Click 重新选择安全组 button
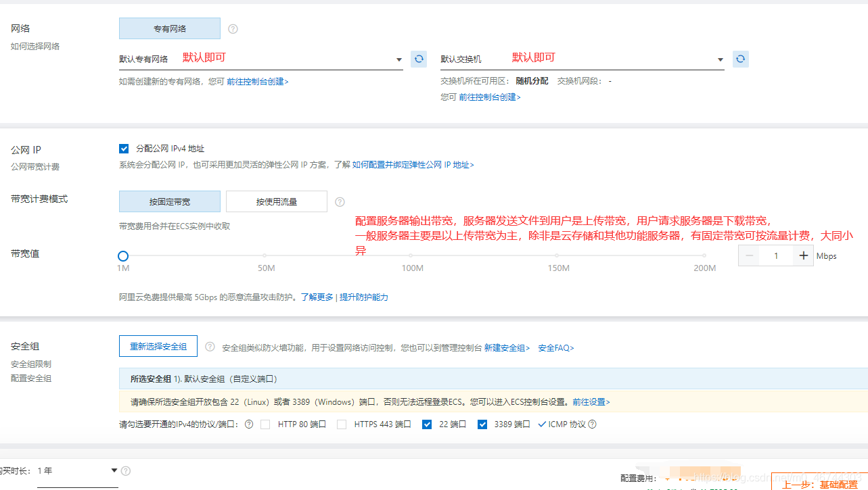Viewport: 868px width, 490px height. point(158,346)
